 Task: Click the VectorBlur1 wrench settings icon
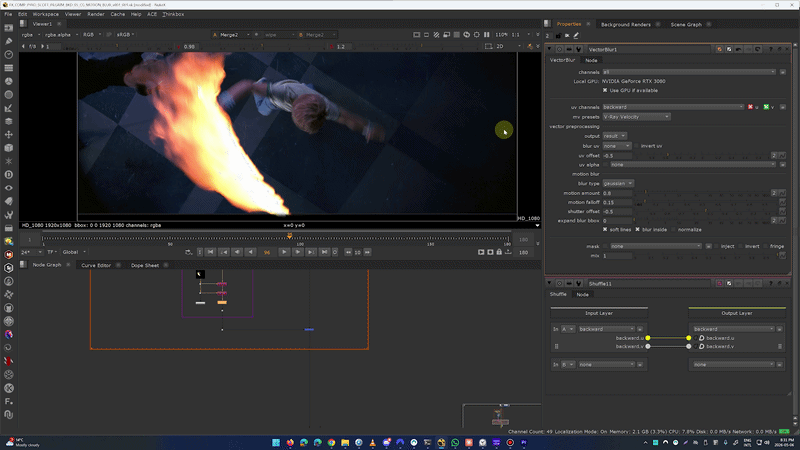point(579,49)
